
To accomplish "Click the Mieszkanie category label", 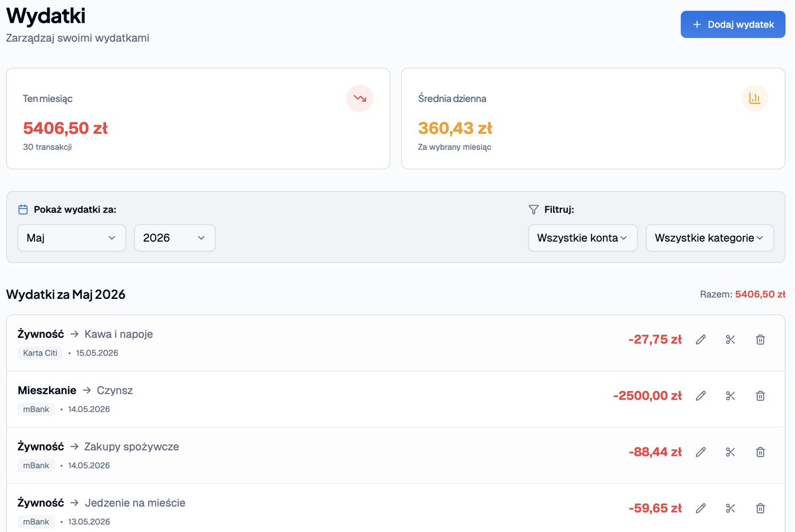I will pyautogui.click(x=47, y=390).
